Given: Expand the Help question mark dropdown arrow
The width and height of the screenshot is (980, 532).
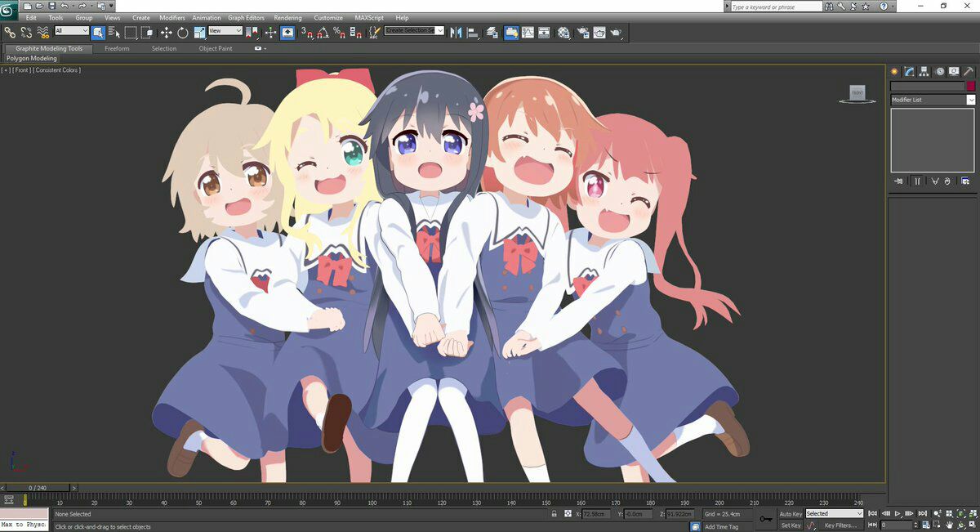Looking at the screenshot, I should tap(893, 6).
